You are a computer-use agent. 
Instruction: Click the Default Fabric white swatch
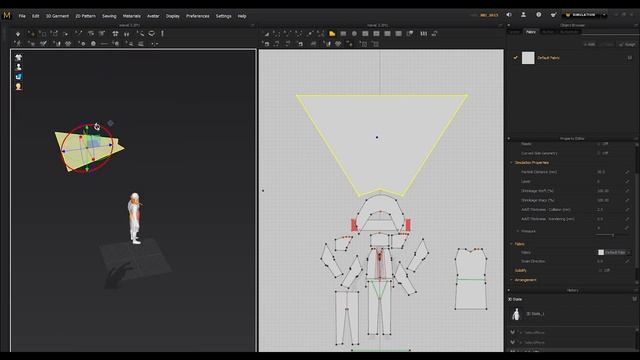(x=528, y=58)
